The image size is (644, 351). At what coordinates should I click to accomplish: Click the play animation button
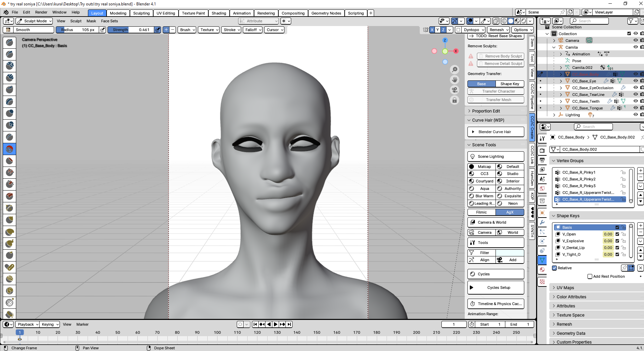[276, 324]
